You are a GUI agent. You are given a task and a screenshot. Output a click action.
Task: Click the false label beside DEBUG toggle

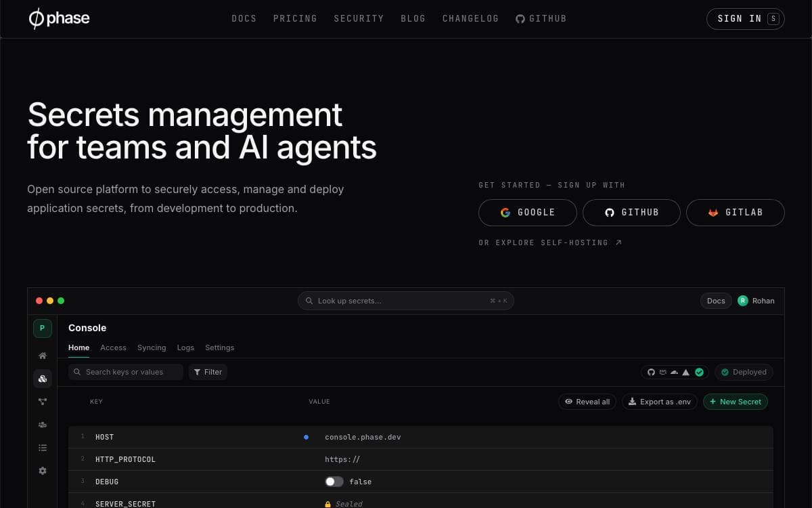361,482
